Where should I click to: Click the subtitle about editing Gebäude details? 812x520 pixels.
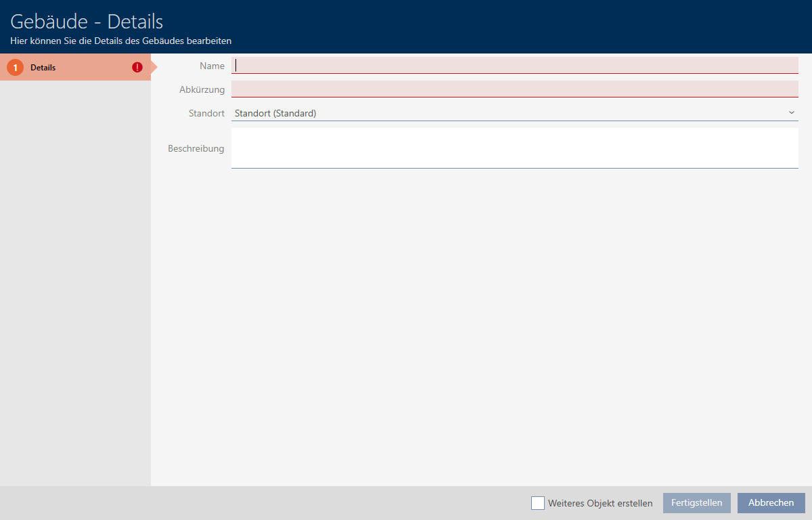pos(120,41)
